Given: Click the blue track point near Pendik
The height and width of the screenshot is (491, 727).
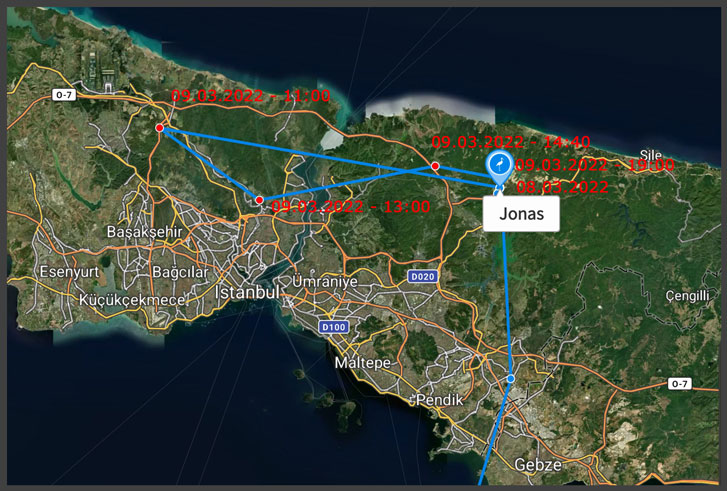Looking at the screenshot, I should (510, 379).
